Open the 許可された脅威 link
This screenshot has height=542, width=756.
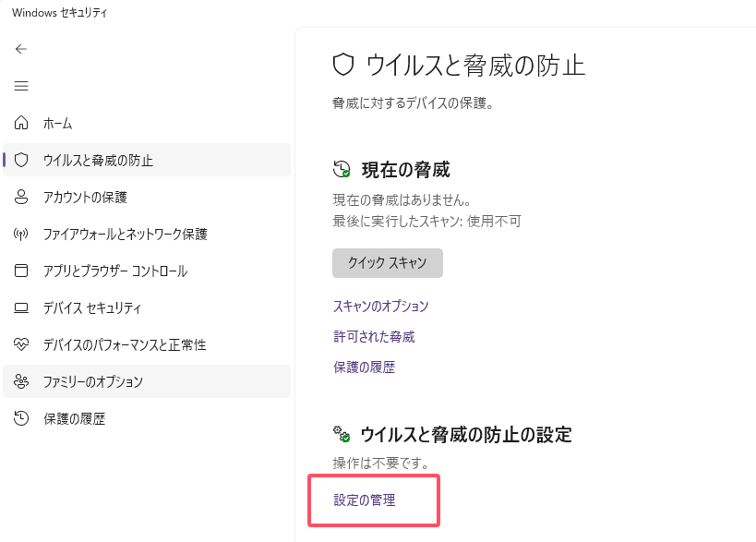(371, 337)
